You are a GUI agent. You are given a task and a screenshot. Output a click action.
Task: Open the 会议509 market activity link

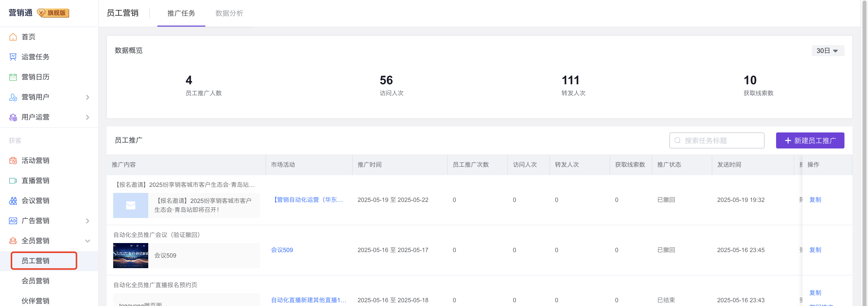(x=282, y=250)
